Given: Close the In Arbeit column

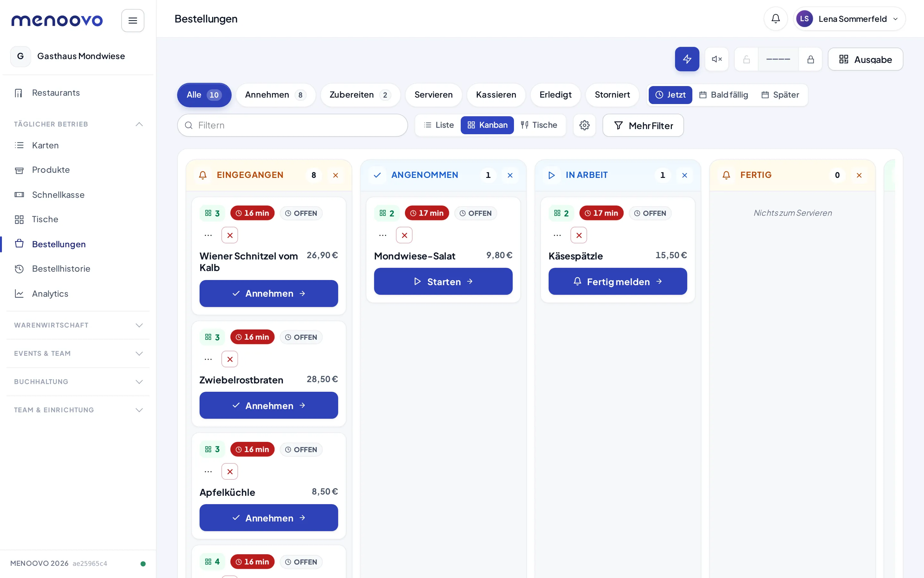Looking at the screenshot, I should [x=684, y=175].
